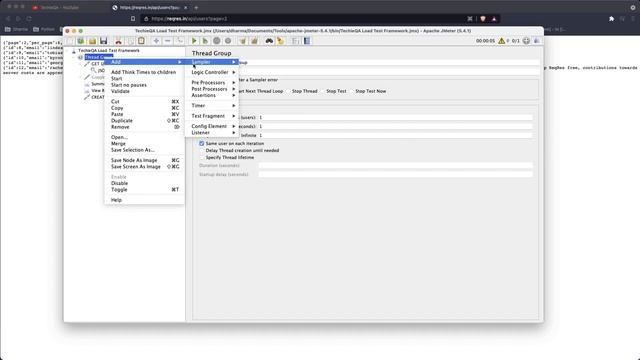Image resolution: width=640 pixels, height=360 pixels.
Task: Expand the Test Fragment submenu
Action: (x=212, y=116)
